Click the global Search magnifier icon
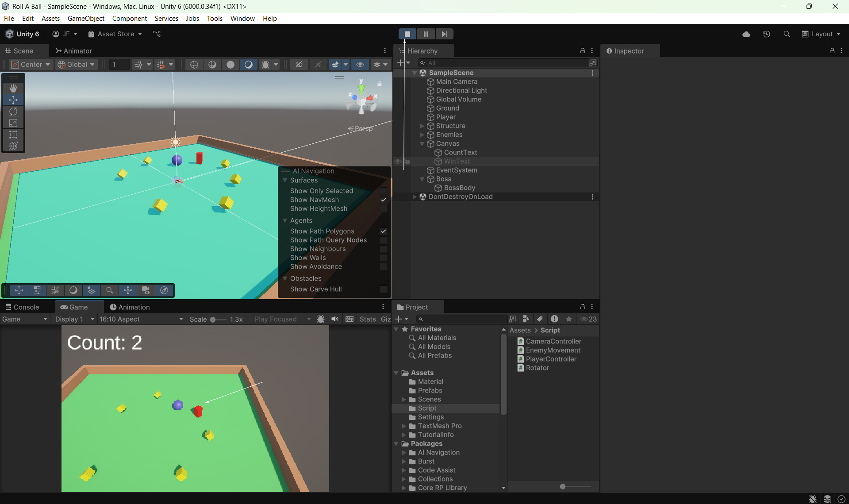The height and width of the screenshot is (504, 849). coord(787,34)
